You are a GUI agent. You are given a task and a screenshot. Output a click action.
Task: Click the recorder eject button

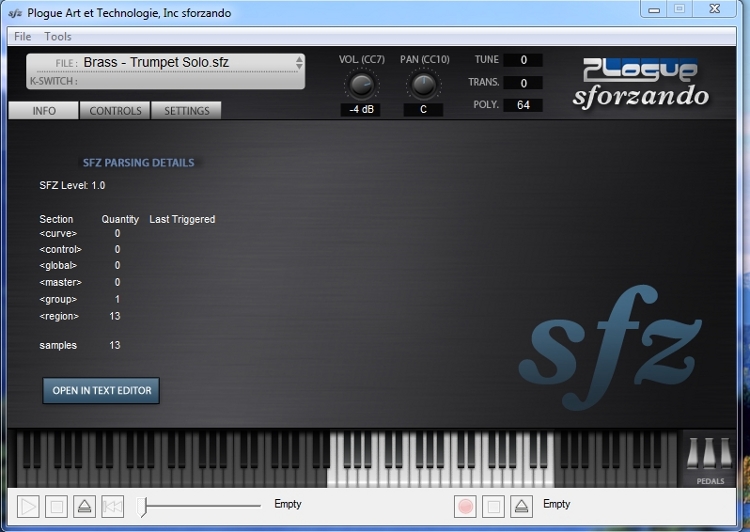pos(521,506)
